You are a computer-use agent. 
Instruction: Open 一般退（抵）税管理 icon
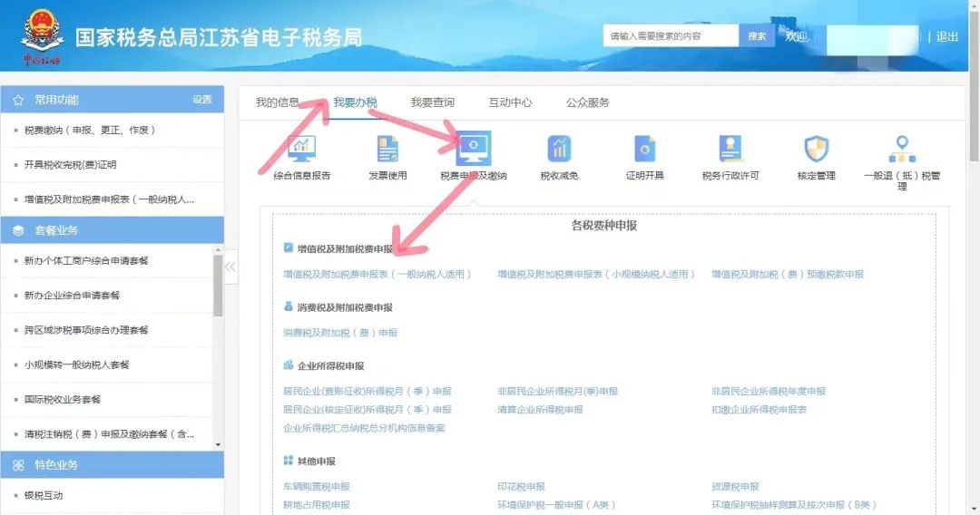point(902,150)
